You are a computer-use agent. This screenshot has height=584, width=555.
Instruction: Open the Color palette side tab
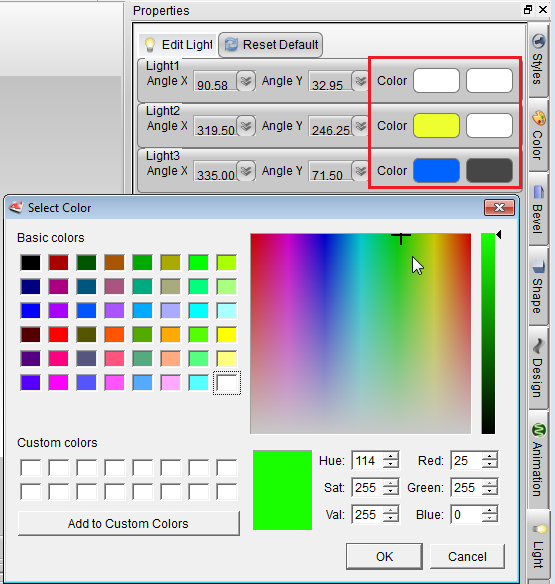click(x=538, y=135)
